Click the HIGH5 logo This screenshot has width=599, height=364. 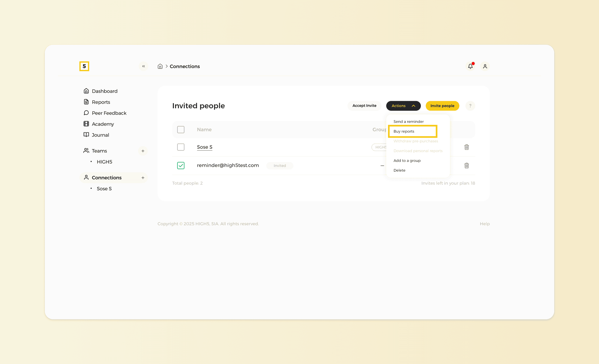(84, 66)
